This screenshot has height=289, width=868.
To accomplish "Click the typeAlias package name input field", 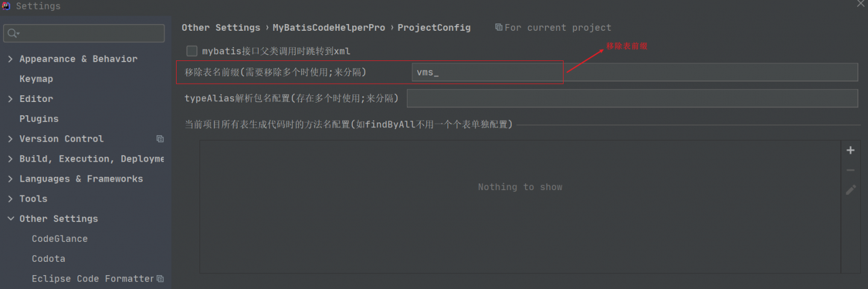I will click(632, 98).
